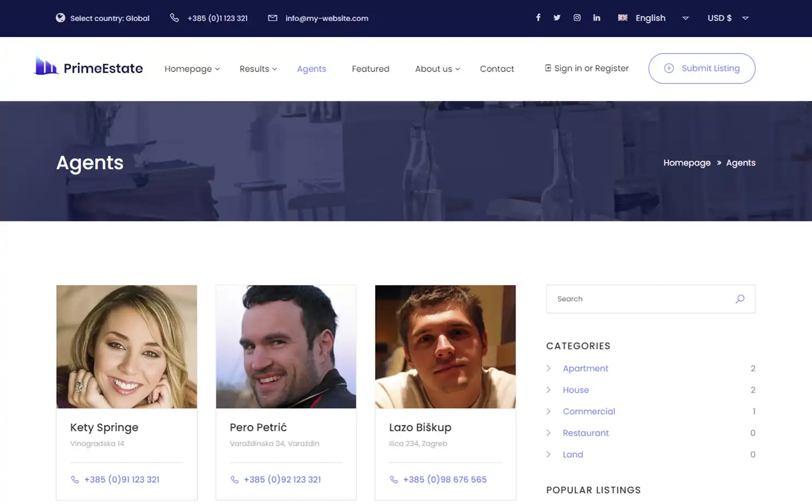The width and height of the screenshot is (812, 504).
Task: Click inside the Search input field
Action: click(628, 299)
